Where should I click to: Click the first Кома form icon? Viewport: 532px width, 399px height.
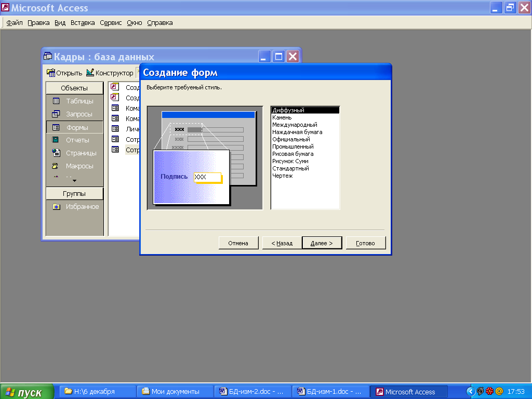(x=115, y=108)
